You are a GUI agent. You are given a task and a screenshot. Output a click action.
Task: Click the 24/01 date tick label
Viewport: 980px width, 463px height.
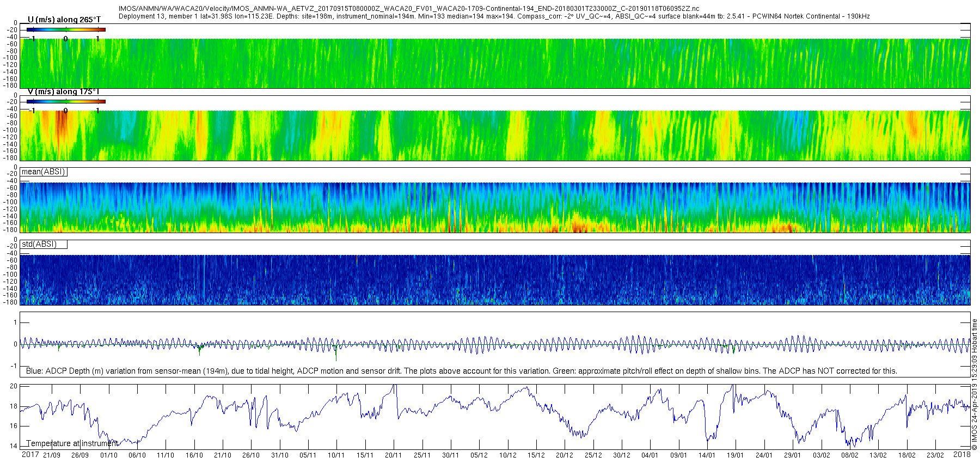click(764, 455)
